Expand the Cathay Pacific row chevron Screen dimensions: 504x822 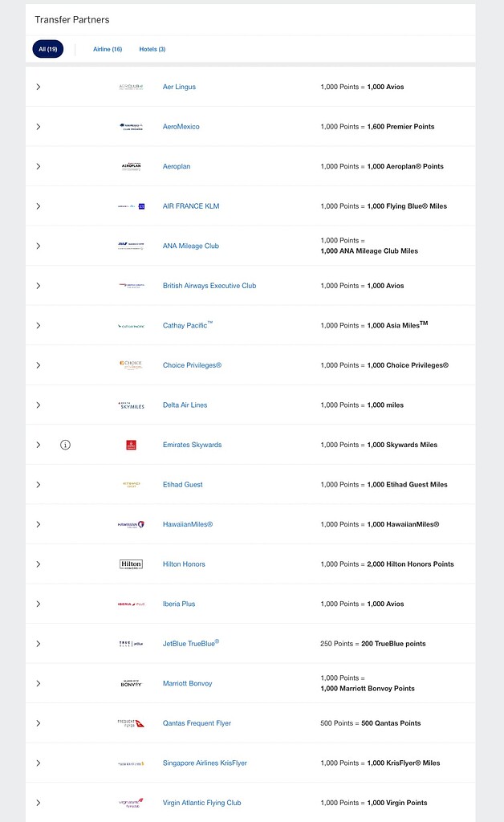click(38, 326)
